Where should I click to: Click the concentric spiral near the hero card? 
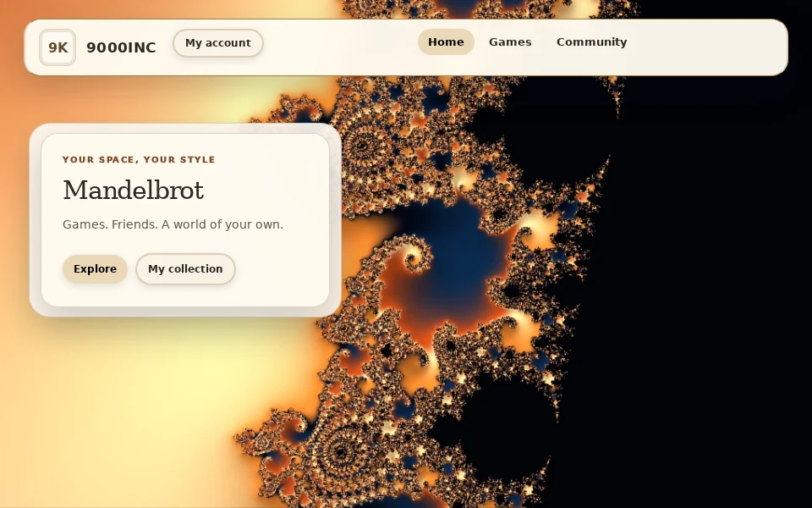coord(363,145)
